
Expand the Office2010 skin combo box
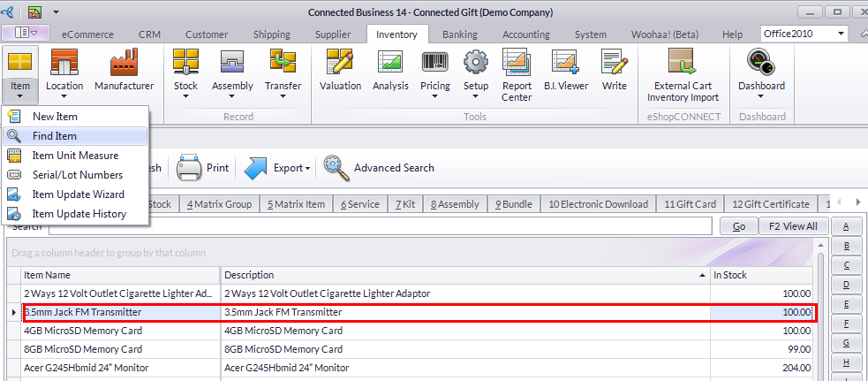[842, 34]
